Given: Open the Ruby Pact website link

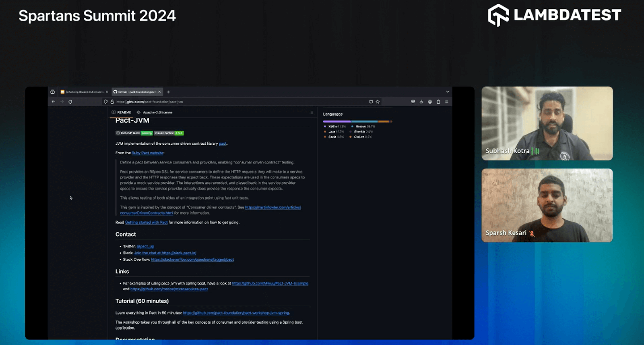Looking at the screenshot, I should (147, 153).
